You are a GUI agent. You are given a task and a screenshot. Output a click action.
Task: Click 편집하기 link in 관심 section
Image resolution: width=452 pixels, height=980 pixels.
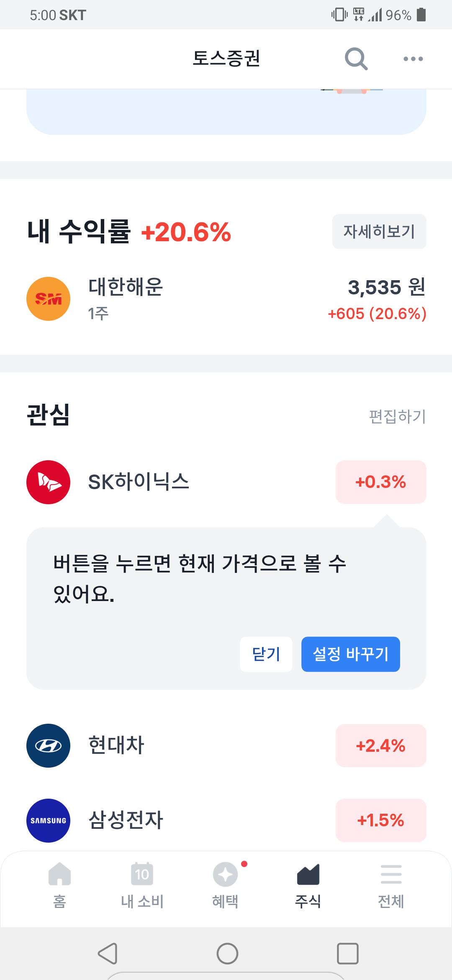click(x=397, y=416)
